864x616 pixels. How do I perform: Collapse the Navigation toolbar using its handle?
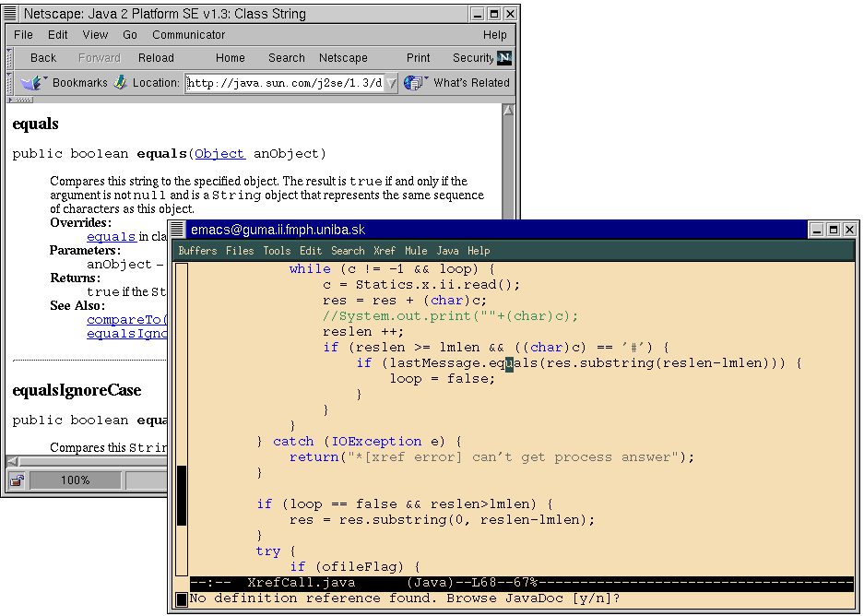9,57
